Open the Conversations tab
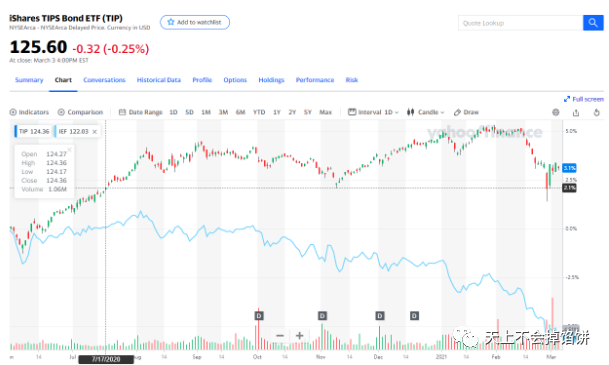The height and width of the screenshot is (365, 609). [x=104, y=80]
